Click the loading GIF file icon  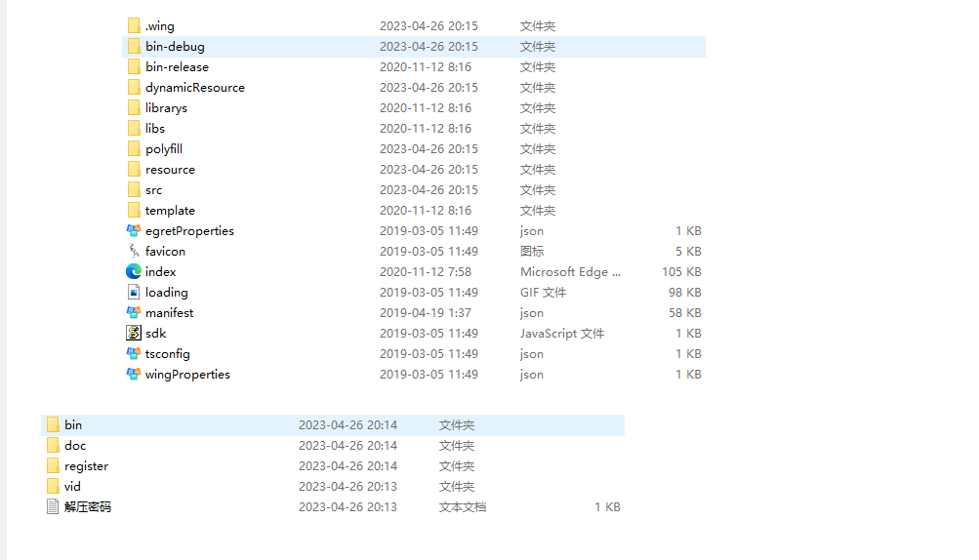coord(134,293)
